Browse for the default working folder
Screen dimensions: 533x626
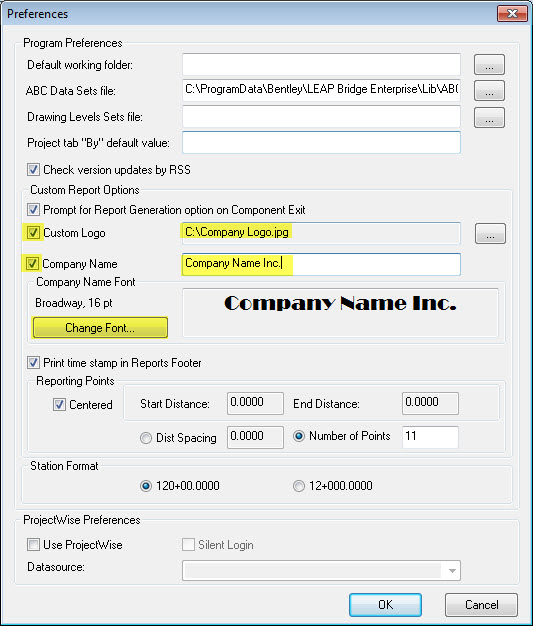[x=489, y=65]
